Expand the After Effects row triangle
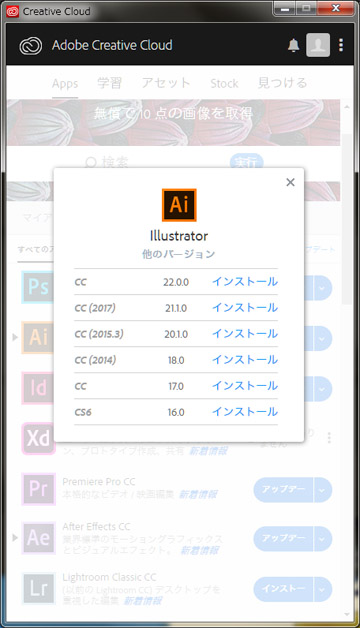This screenshot has height=628, width=360. [15, 538]
